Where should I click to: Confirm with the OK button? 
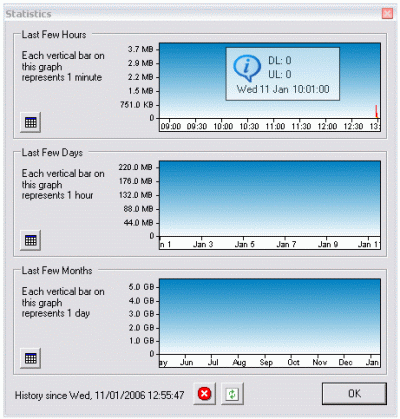click(354, 394)
